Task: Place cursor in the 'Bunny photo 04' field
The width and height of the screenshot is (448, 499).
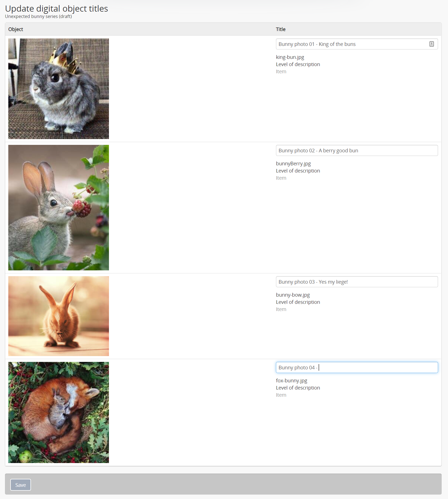Action: (x=357, y=367)
